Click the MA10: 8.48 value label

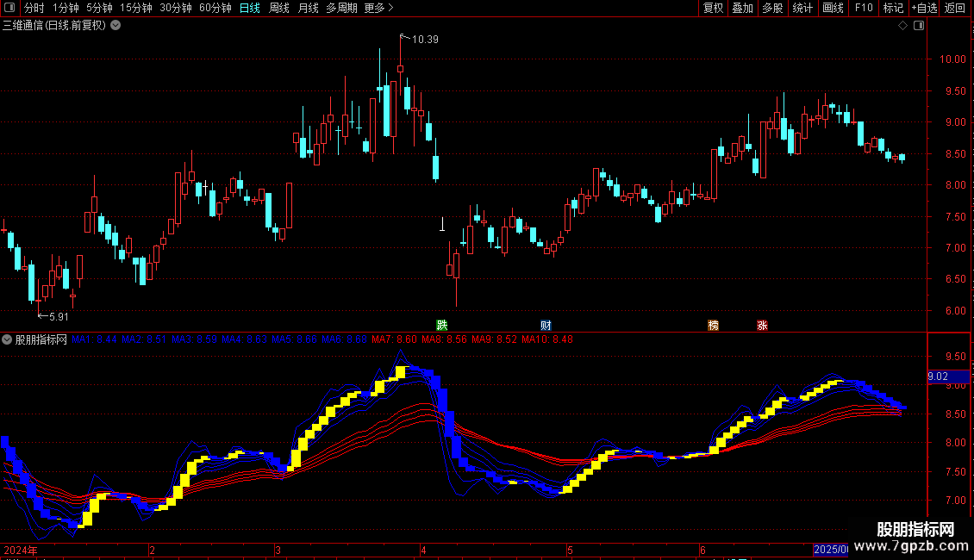coord(547,339)
